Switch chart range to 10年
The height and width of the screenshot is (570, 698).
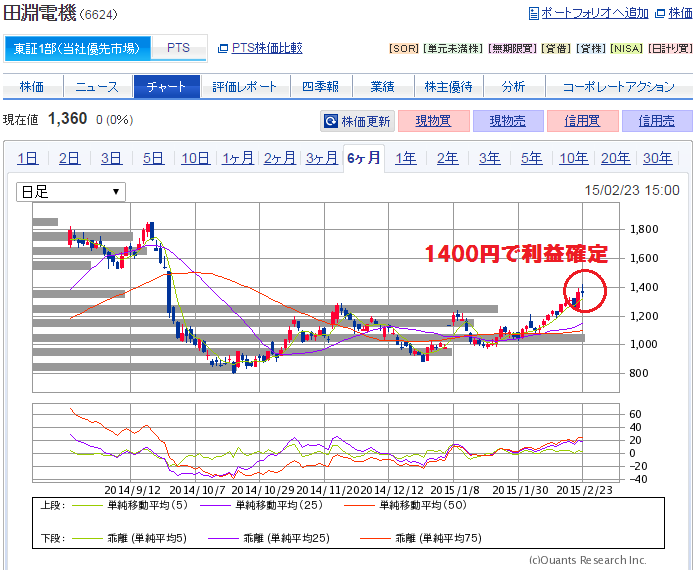point(574,158)
